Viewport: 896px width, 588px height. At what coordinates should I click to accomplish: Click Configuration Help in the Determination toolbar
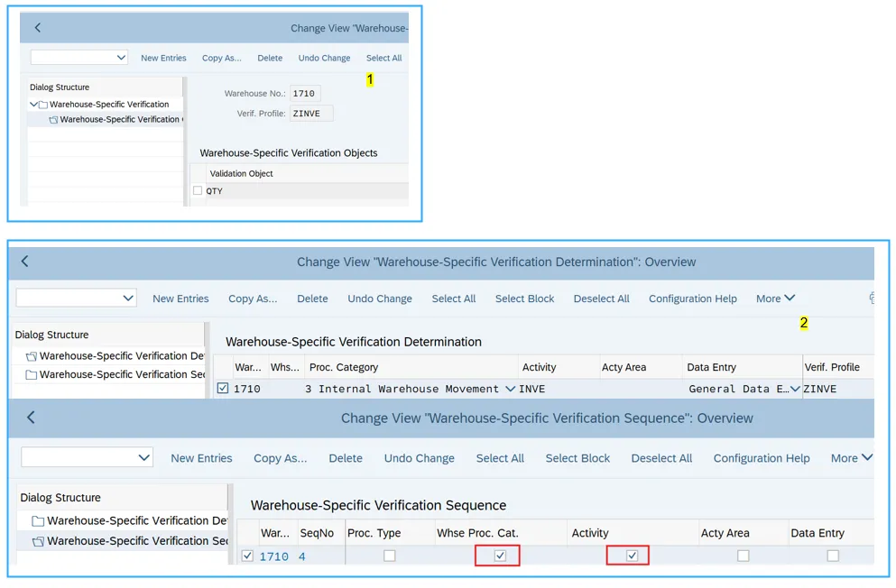point(692,299)
